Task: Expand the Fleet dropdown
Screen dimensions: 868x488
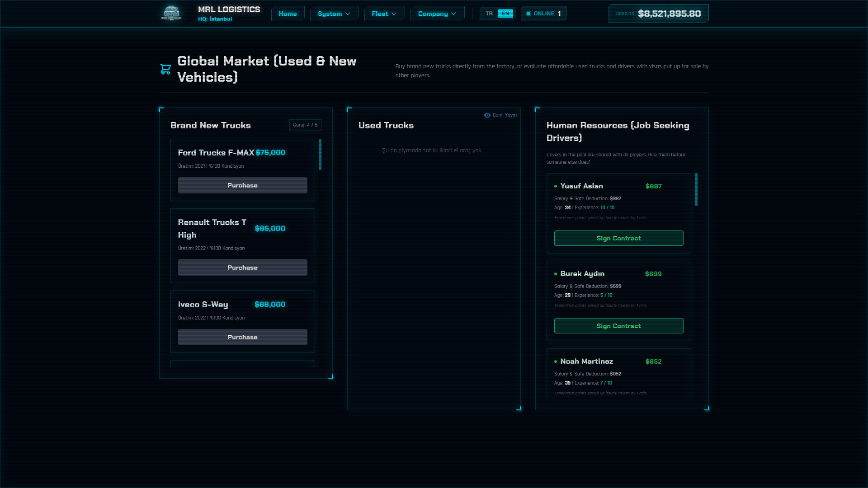Action: coord(384,14)
